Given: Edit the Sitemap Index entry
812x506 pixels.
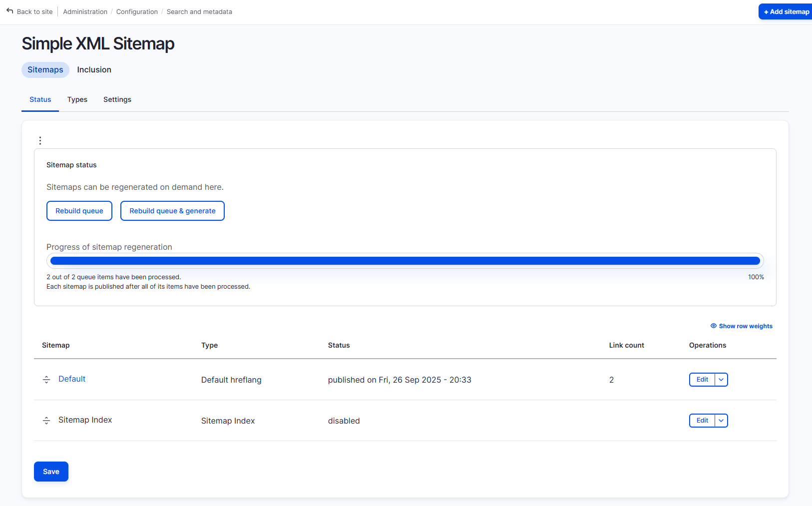Looking at the screenshot, I should [702, 420].
